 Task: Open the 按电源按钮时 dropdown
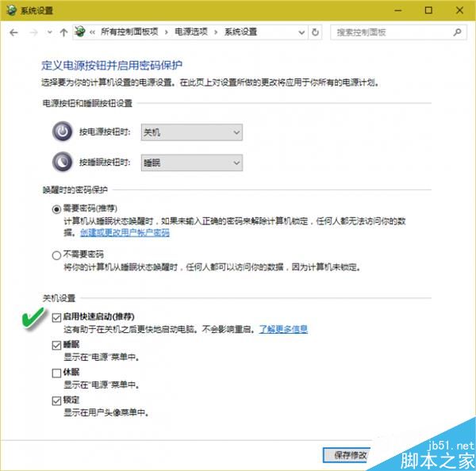point(191,132)
